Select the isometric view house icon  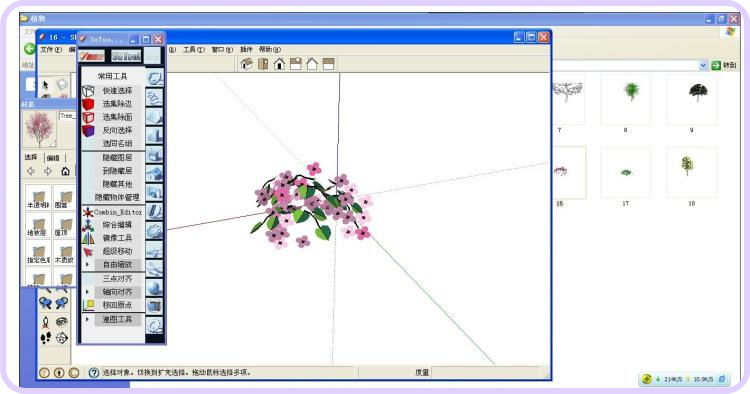[246, 64]
